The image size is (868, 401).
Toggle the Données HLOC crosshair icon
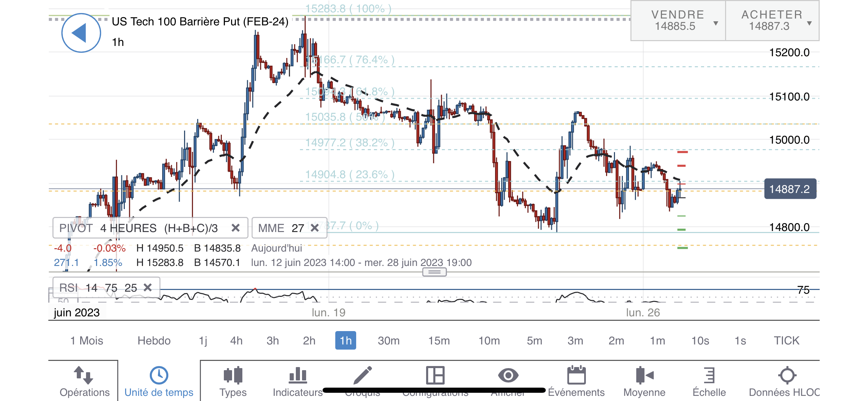(787, 375)
